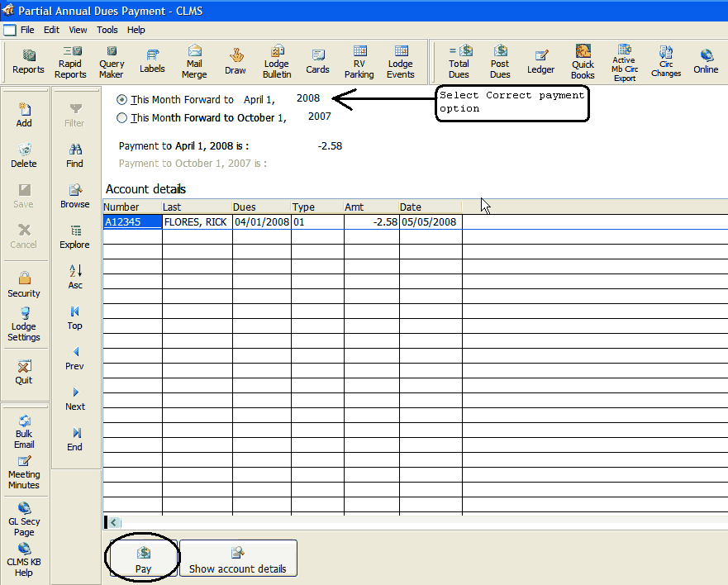
Task: Open the RV Parking module
Action: 359,62
